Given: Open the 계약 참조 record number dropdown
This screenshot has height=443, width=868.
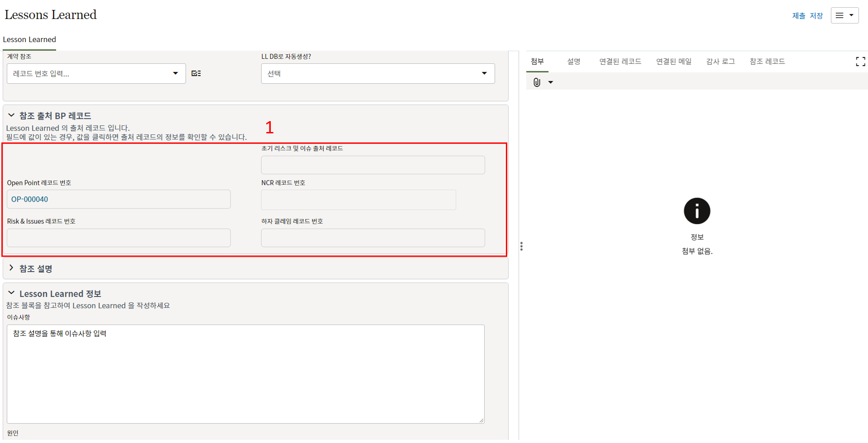Looking at the screenshot, I should [x=175, y=73].
